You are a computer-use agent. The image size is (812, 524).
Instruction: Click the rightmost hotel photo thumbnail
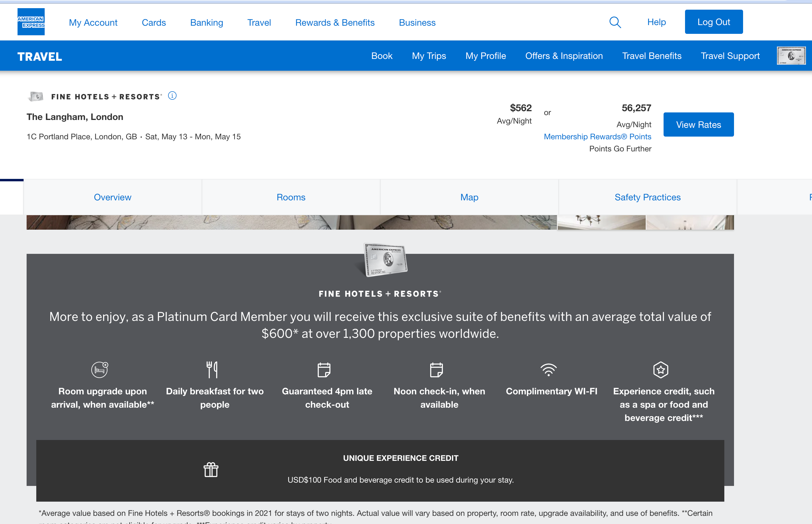(x=690, y=222)
